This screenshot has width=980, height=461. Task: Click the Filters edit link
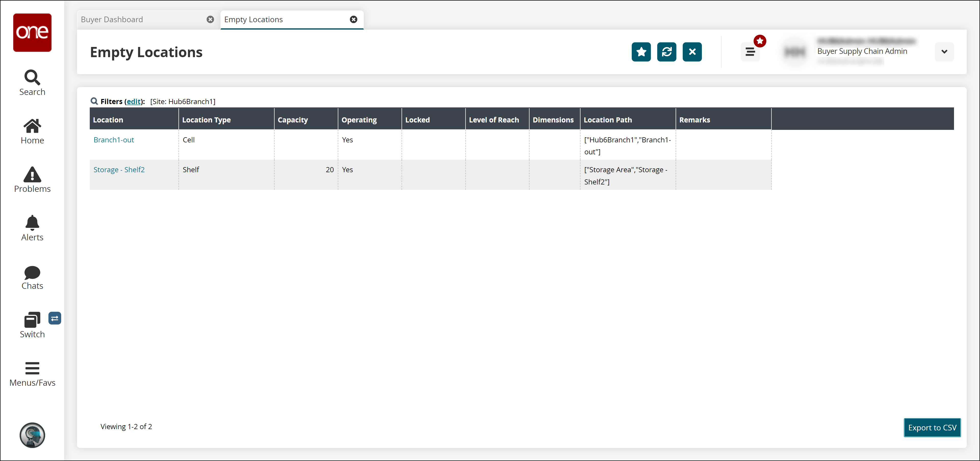134,101
